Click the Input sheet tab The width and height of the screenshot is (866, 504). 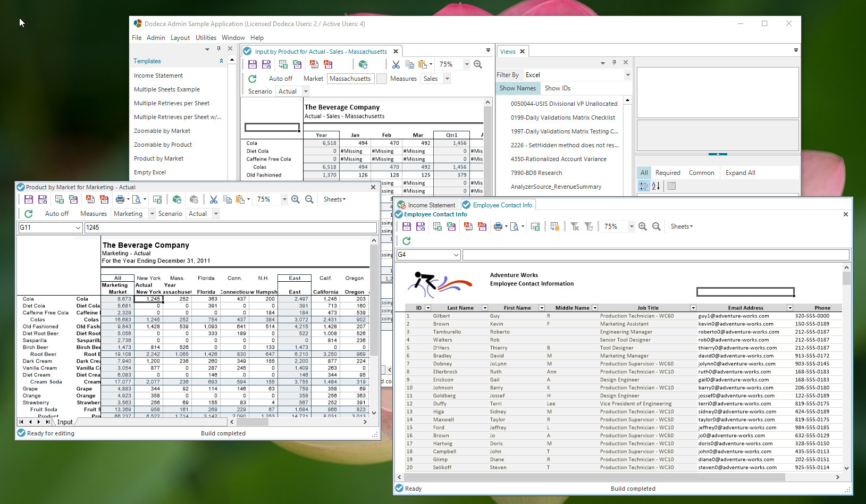click(x=65, y=422)
